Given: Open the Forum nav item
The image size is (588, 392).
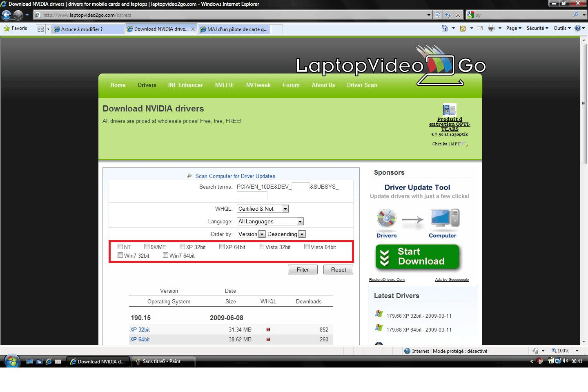Looking at the screenshot, I should (291, 85).
